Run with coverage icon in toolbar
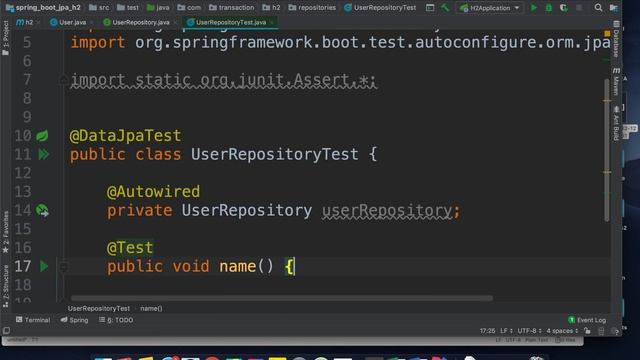Image resolution: width=640 pixels, height=360 pixels. click(564, 8)
